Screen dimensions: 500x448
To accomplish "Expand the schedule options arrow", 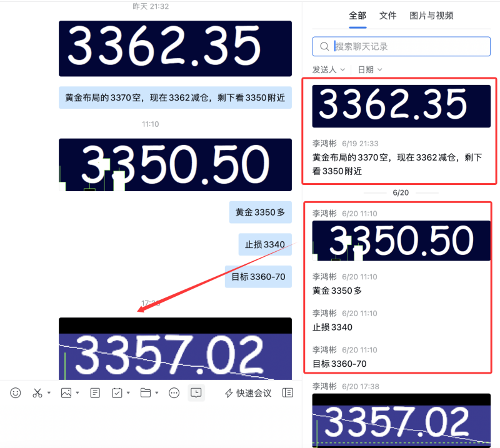I will point(129,393).
